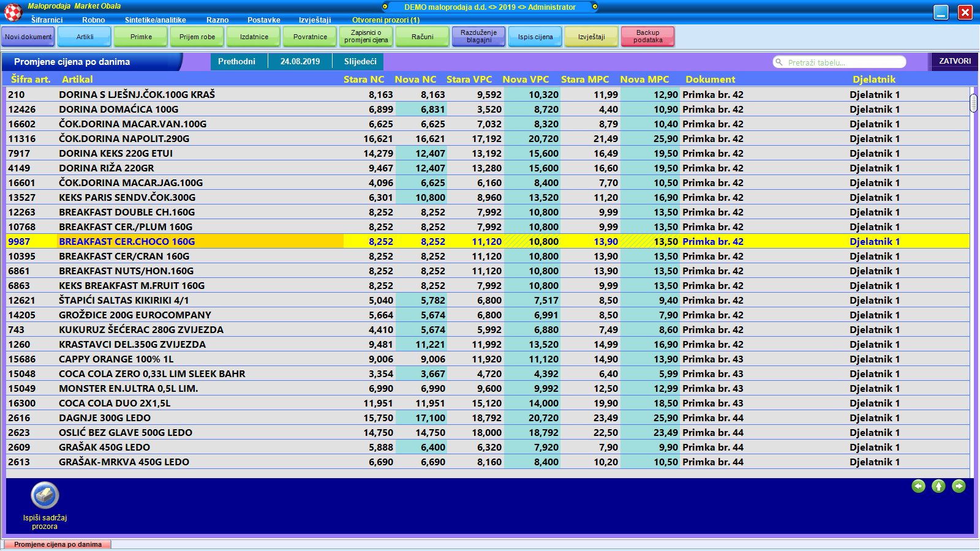Click the checkered ball application logo

point(13,12)
